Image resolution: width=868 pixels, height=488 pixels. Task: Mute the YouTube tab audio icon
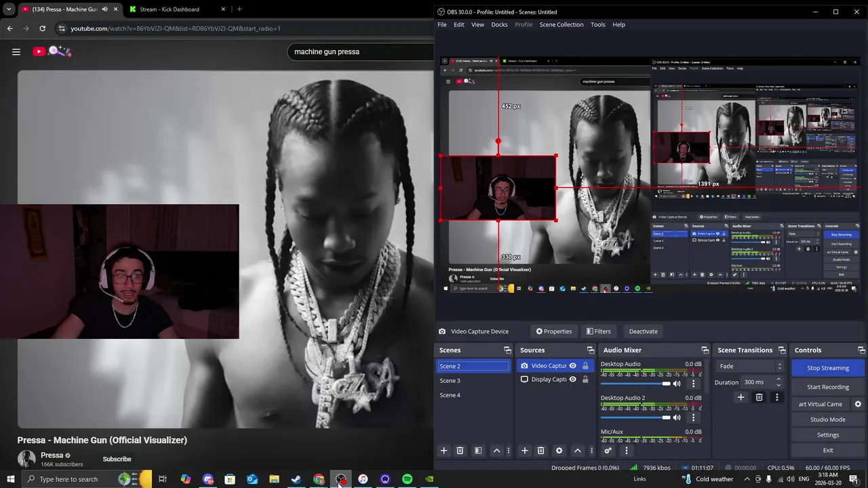[104, 9]
